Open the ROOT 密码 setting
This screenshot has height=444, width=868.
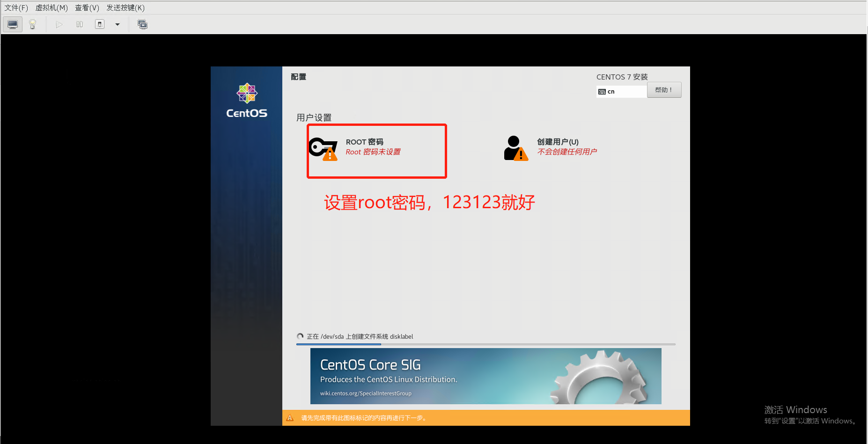[x=364, y=142]
